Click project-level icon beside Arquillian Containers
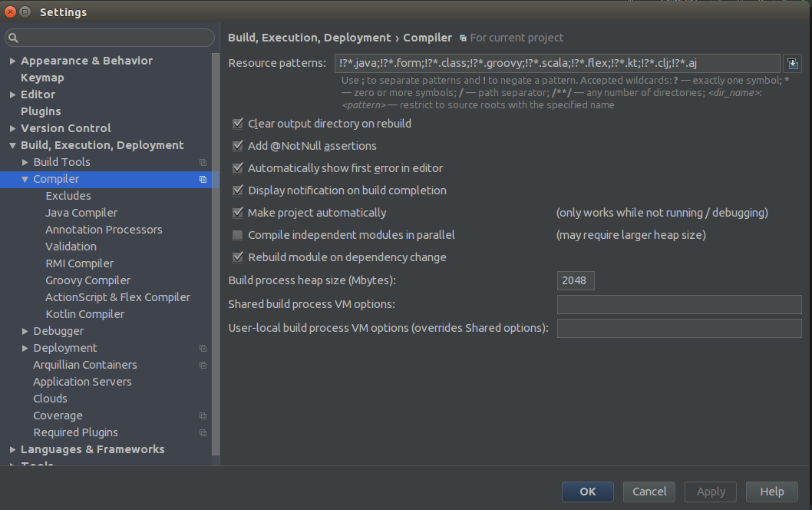Image resolution: width=812 pixels, height=510 pixels. [203, 365]
